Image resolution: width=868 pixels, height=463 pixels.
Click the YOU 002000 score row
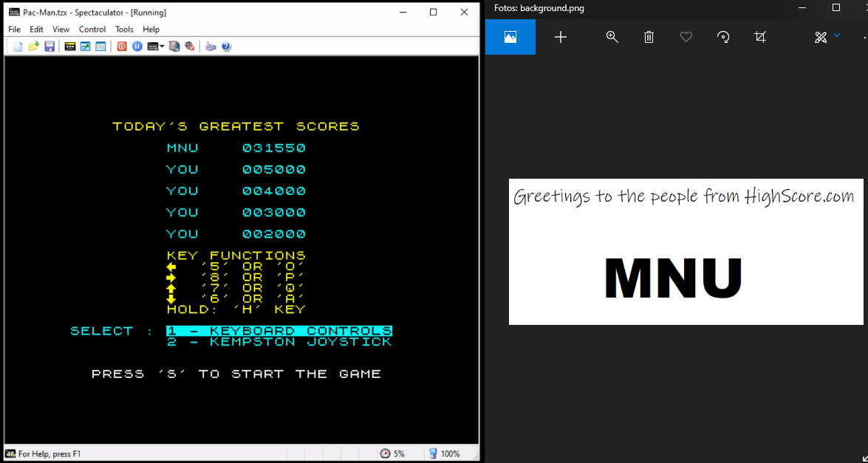(x=236, y=234)
